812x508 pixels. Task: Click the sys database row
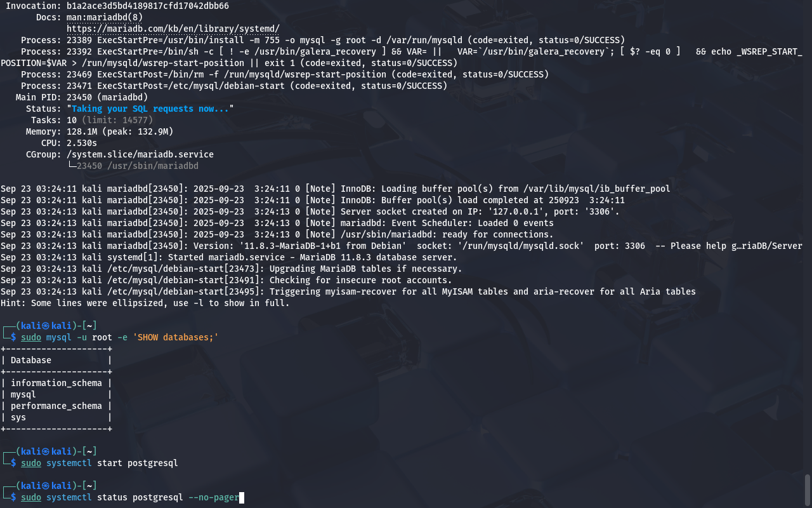[18, 417]
